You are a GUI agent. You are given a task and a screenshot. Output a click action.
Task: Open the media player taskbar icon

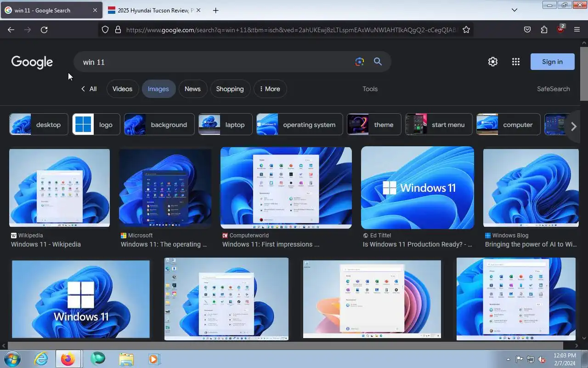pos(154,359)
